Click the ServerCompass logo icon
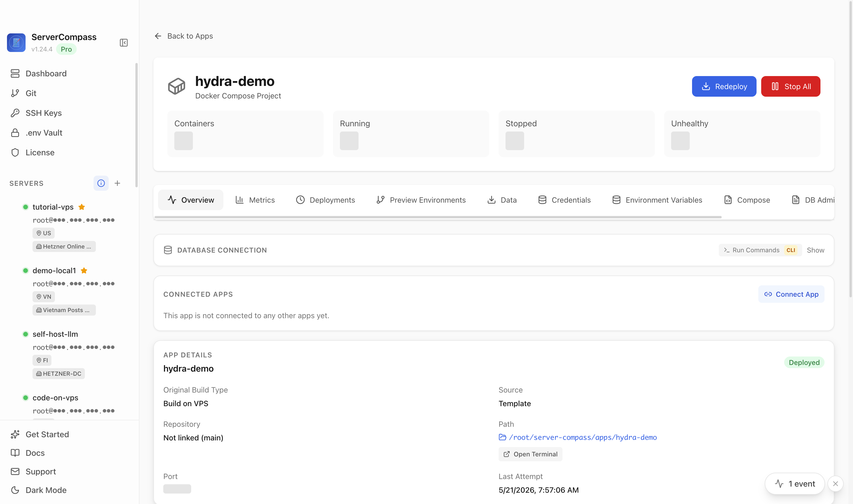Viewport: 853px width, 504px height. 16,42
